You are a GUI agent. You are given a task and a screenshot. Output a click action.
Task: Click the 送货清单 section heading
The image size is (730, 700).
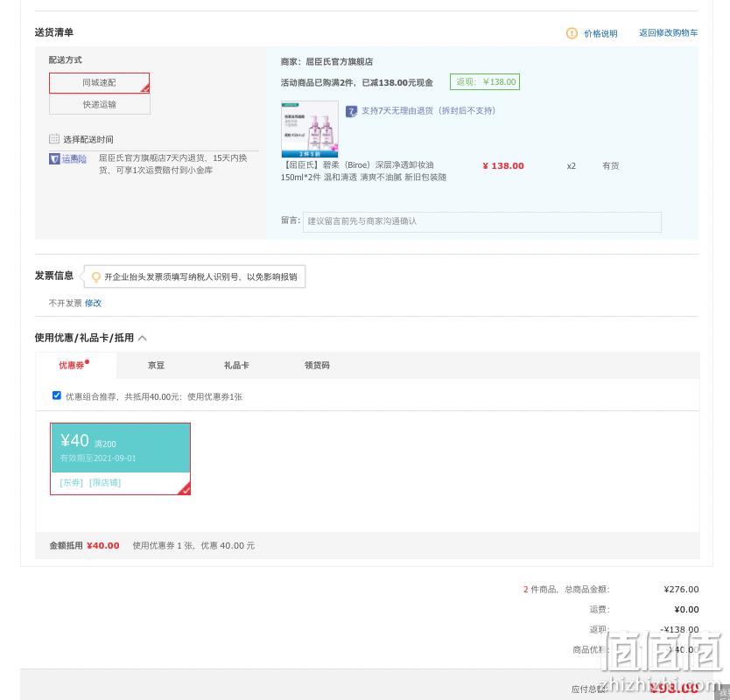[54, 32]
